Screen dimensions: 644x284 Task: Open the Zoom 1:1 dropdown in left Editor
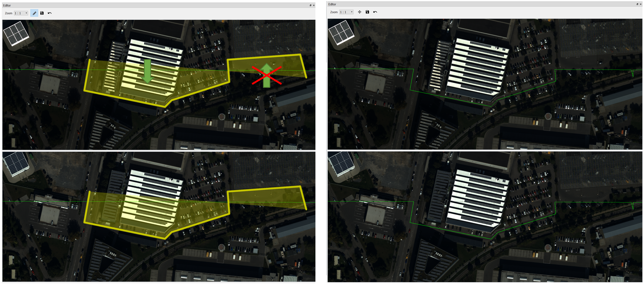pyautogui.click(x=21, y=13)
